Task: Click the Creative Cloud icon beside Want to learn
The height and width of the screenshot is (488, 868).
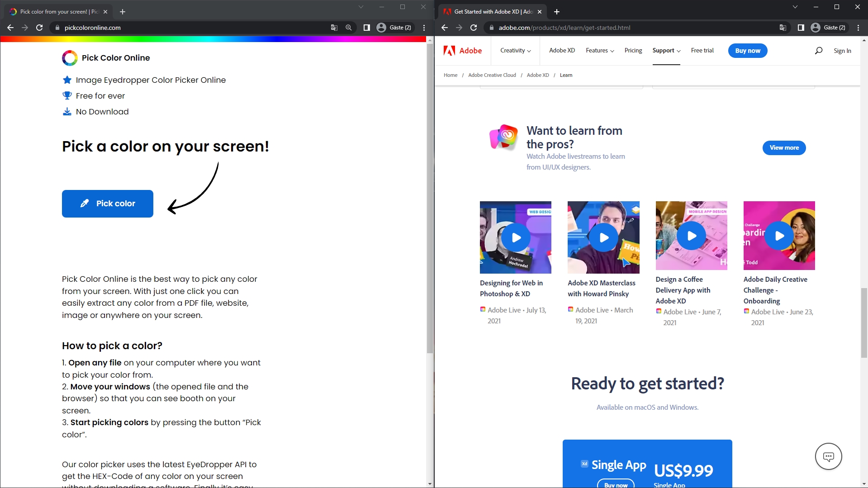Action: coord(504,137)
